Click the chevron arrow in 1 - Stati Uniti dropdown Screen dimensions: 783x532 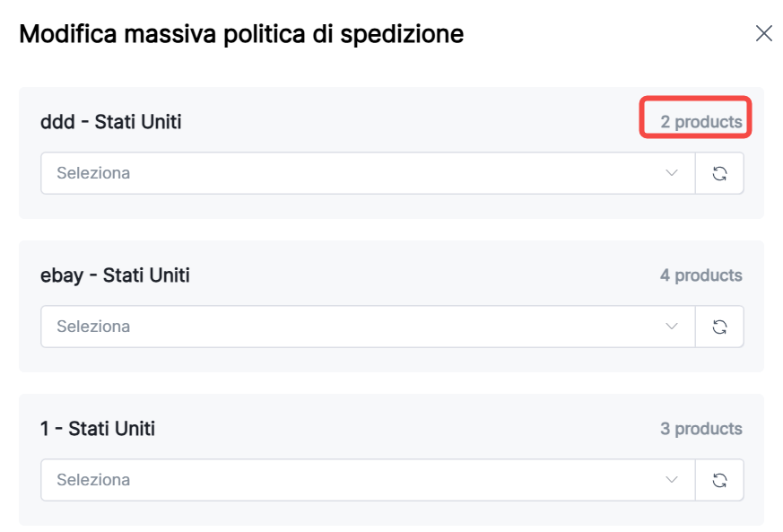(x=672, y=480)
